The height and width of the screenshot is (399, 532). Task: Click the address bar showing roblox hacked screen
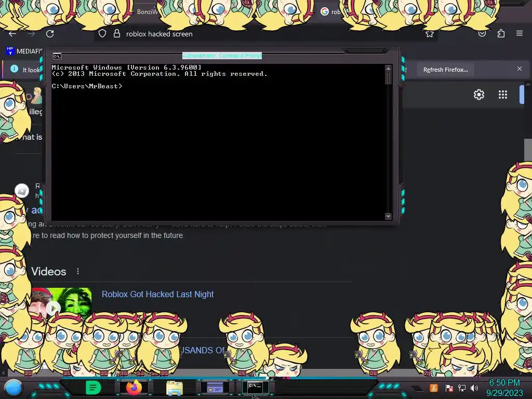pyautogui.click(x=265, y=34)
